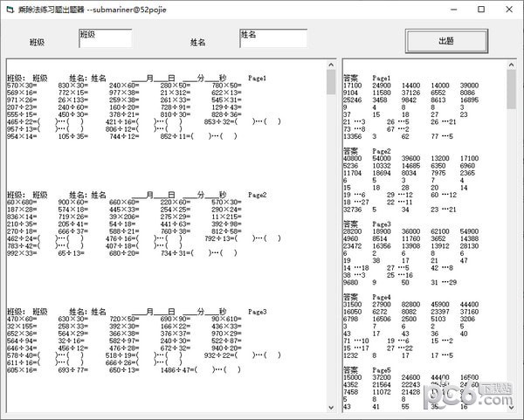Click answer 13356 under Page1 answers

point(353,136)
